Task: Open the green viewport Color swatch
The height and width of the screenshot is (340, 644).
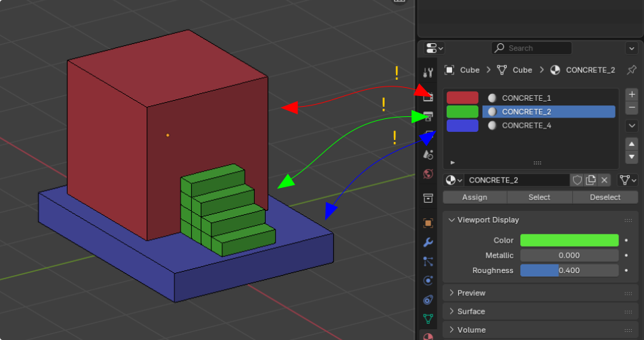Action: pos(569,240)
